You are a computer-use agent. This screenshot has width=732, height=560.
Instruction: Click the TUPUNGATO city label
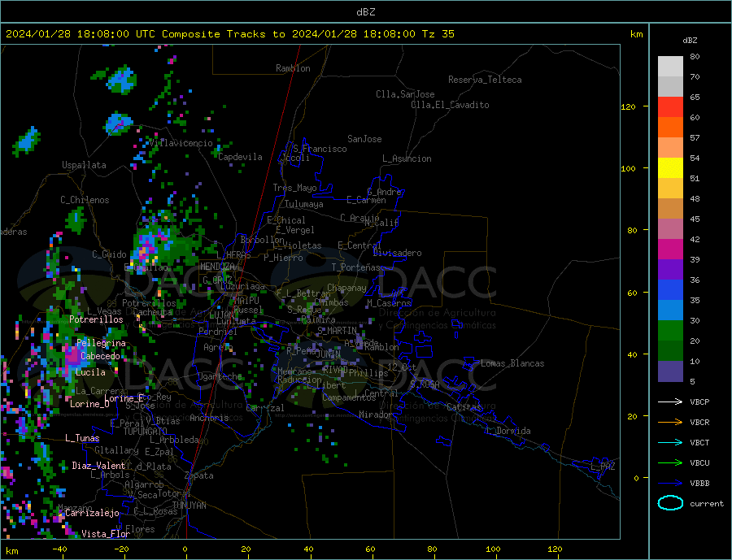145,432
